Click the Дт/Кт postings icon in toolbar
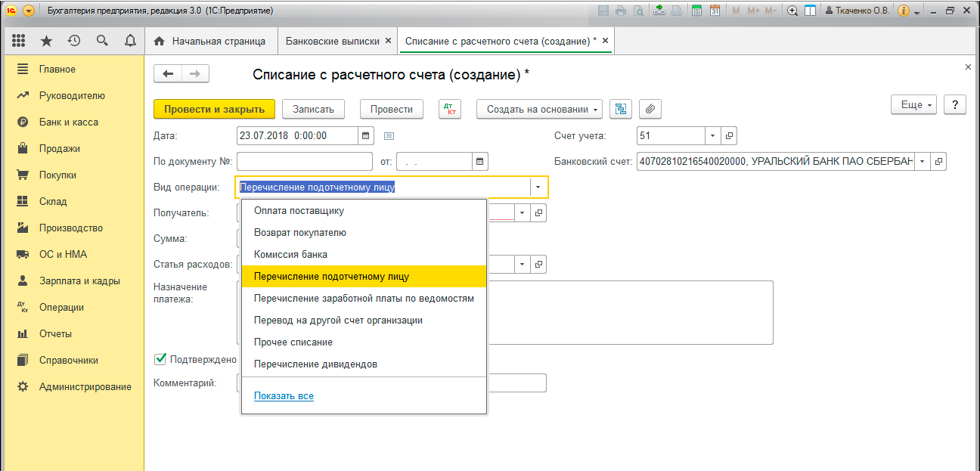The width and height of the screenshot is (980, 471). point(449,109)
